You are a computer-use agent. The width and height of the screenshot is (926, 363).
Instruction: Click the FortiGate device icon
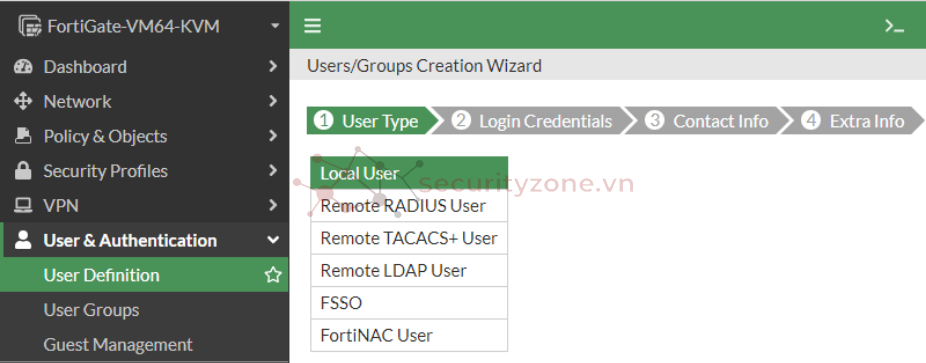pyautogui.click(x=30, y=27)
